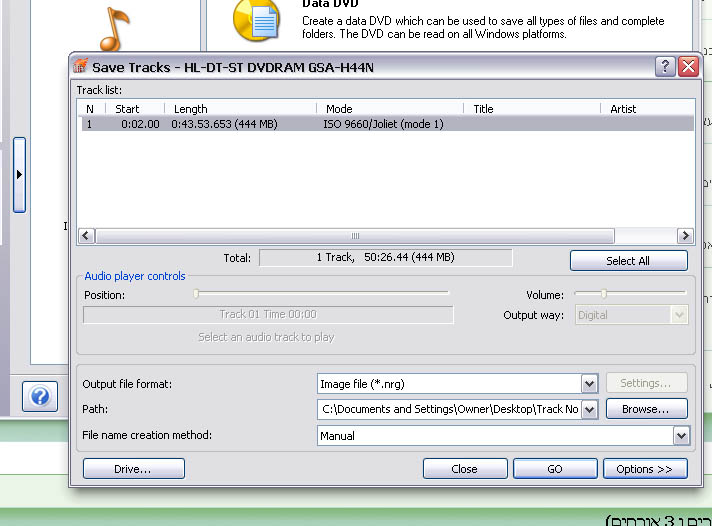Viewport: 712px width, 526px height.
Task: Click the Close button at the dialog bottom
Action: [x=465, y=469]
